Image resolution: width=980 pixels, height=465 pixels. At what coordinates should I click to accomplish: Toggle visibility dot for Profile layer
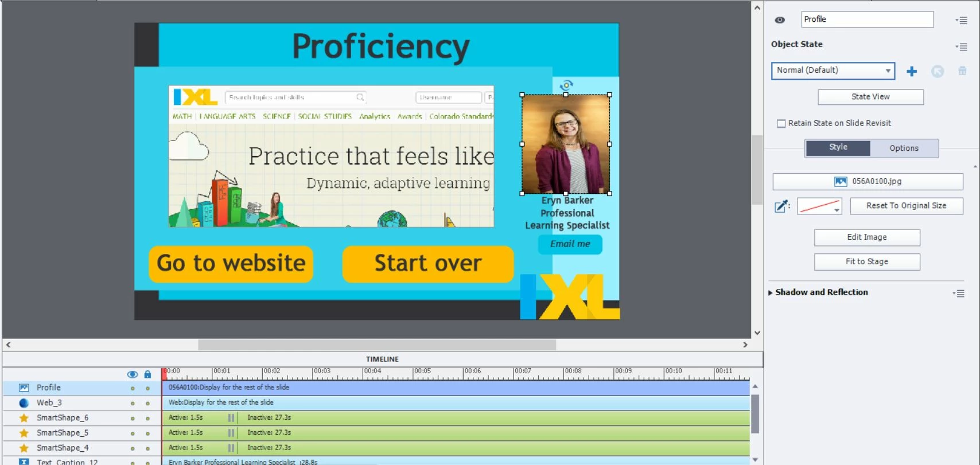point(133,388)
